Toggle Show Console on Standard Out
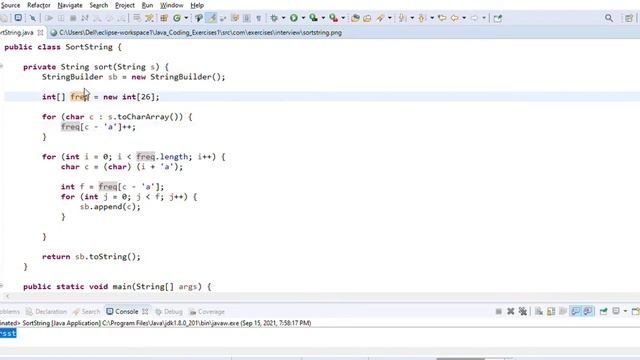Viewport: 640px width, 360px height. [575, 311]
